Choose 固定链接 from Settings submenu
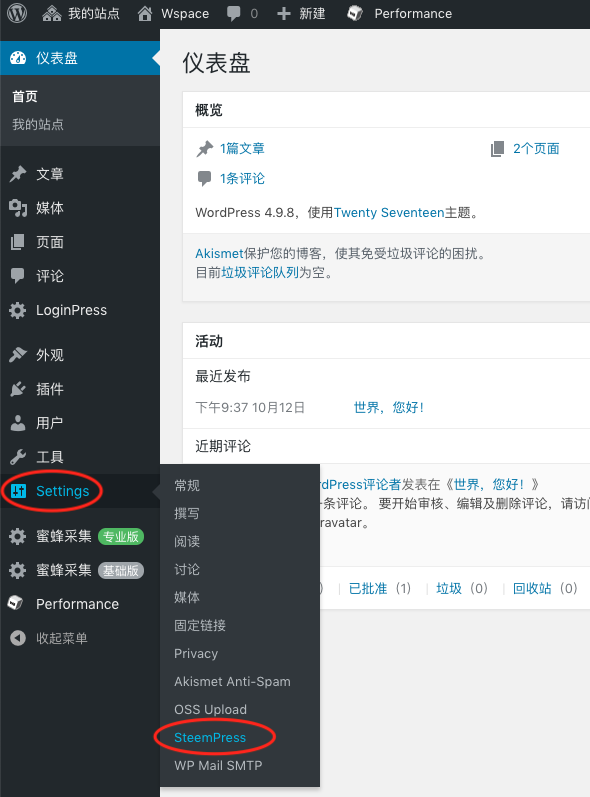Screen dimensions: 590x797 click(x=200, y=625)
